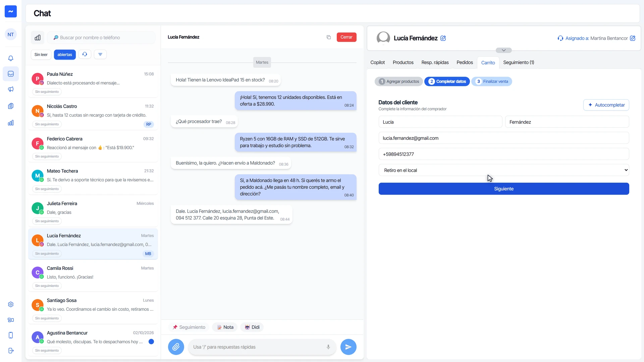Add a Seguimiento from chat footer
This screenshot has height=362, width=644.
click(x=189, y=327)
